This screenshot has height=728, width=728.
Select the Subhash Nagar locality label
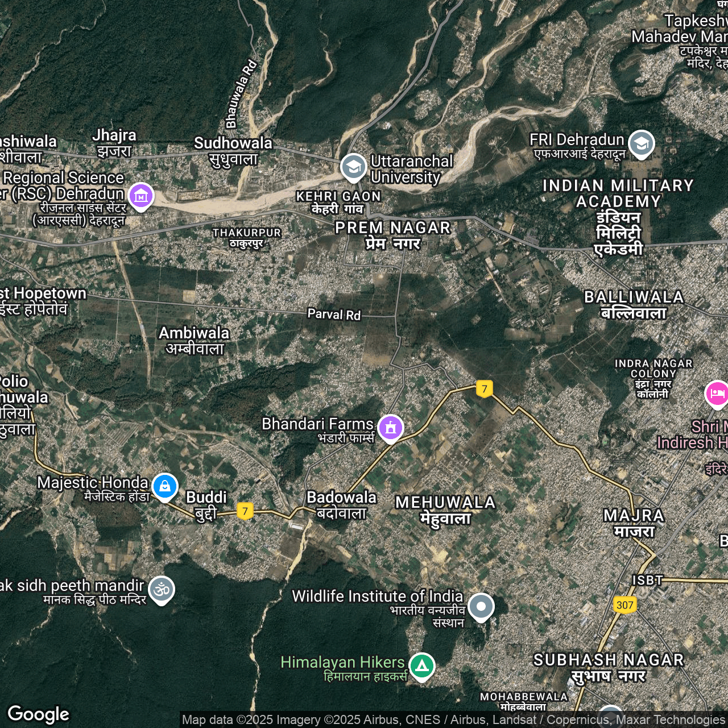click(608, 667)
